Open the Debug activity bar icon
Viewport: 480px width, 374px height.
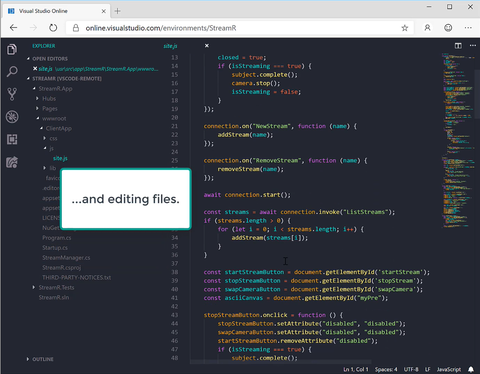click(12, 117)
